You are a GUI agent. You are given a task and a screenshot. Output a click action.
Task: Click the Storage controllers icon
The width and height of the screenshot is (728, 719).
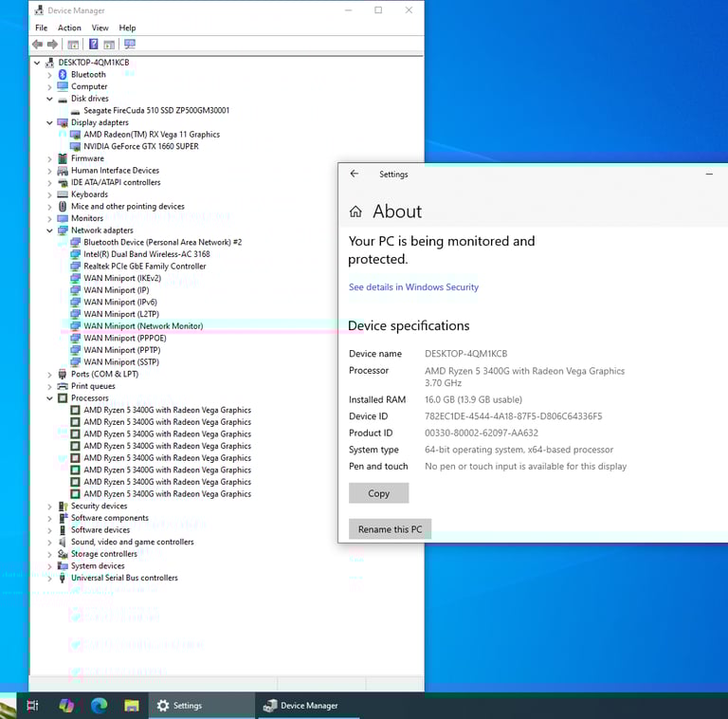[x=63, y=554]
